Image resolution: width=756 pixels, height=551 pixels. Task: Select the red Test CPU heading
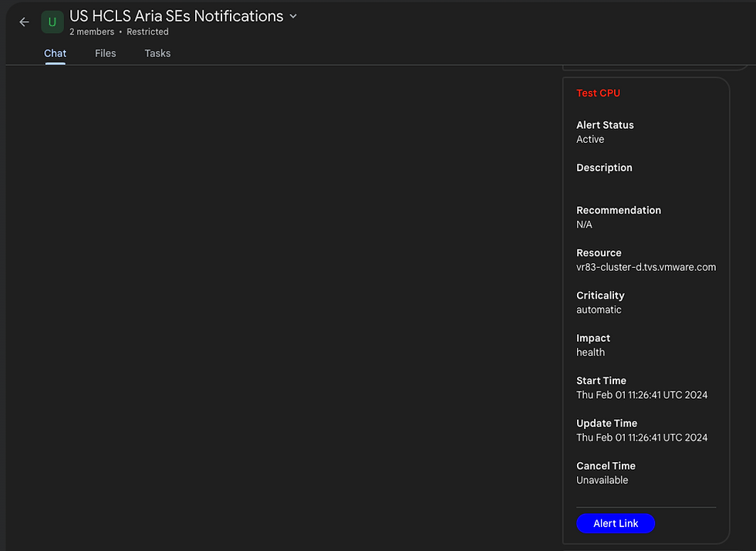click(x=599, y=93)
